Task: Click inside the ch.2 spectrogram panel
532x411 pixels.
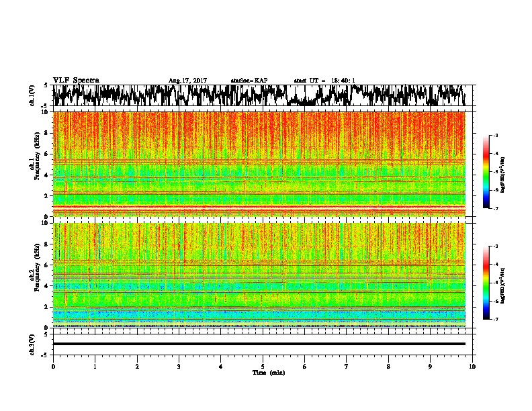Action: [x=259, y=275]
